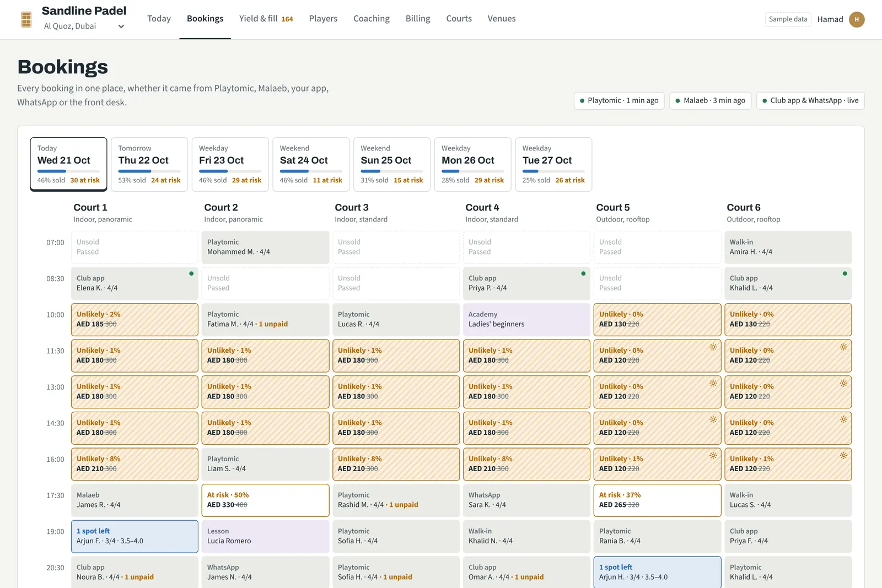Go to the Players tab
This screenshot has width=882, height=588.
tap(323, 19)
